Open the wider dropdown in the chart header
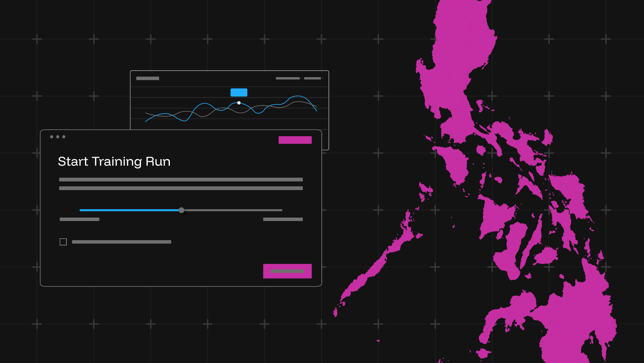Image resolution: width=644 pixels, height=363 pixels. click(288, 78)
